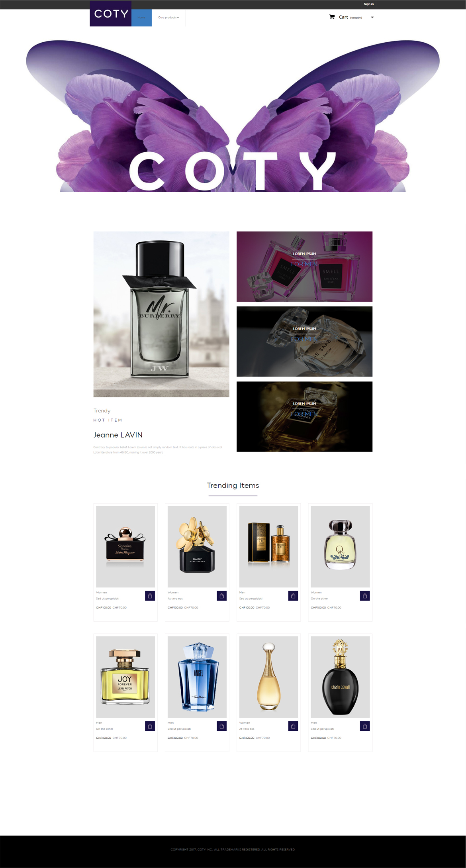466x868 pixels.
Task: Open the Elie Saab crystal bottle banner
Action: point(304,342)
